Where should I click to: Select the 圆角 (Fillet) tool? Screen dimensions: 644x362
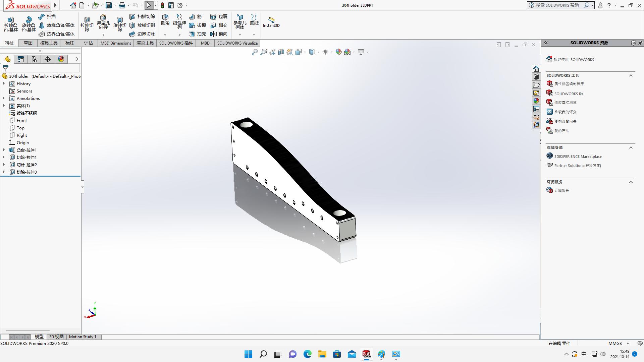(x=165, y=21)
